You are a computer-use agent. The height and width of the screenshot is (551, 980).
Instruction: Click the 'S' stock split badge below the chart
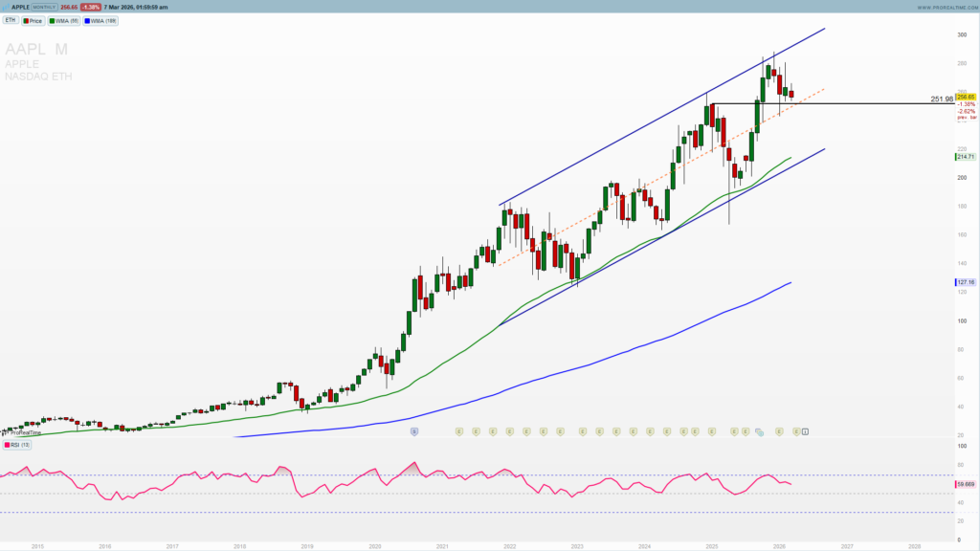[414, 430]
